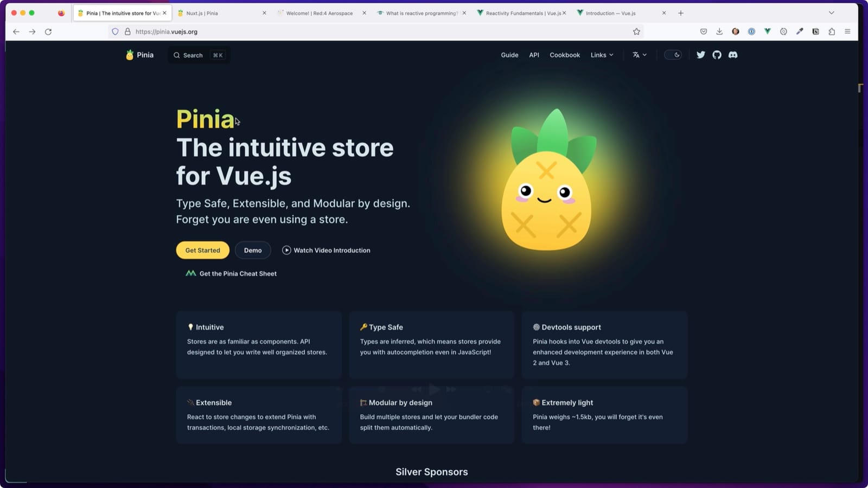Image resolution: width=868 pixels, height=488 pixels.
Task: Get the Pinia Cheat Sheet link
Action: pyautogui.click(x=237, y=273)
